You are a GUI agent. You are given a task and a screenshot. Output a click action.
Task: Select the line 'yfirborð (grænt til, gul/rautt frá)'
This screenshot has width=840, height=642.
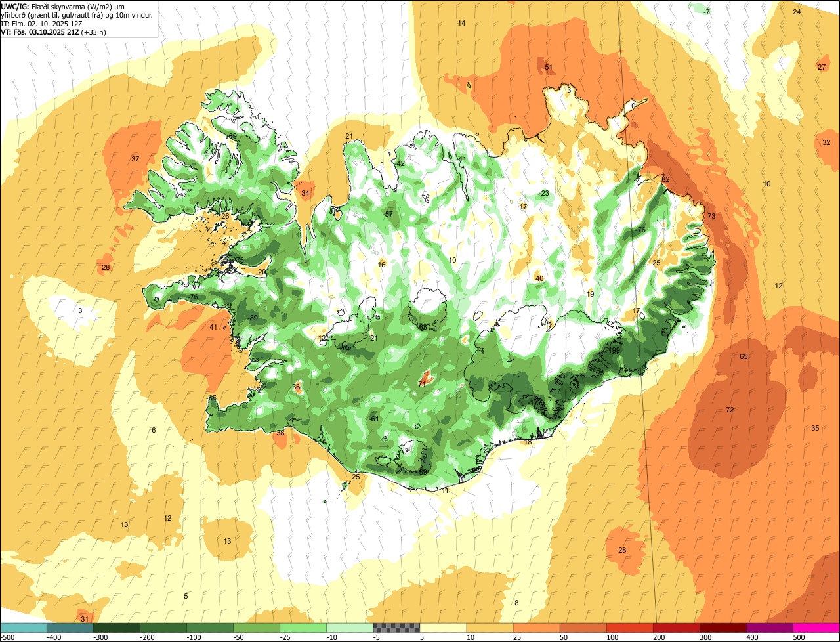(77, 14)
